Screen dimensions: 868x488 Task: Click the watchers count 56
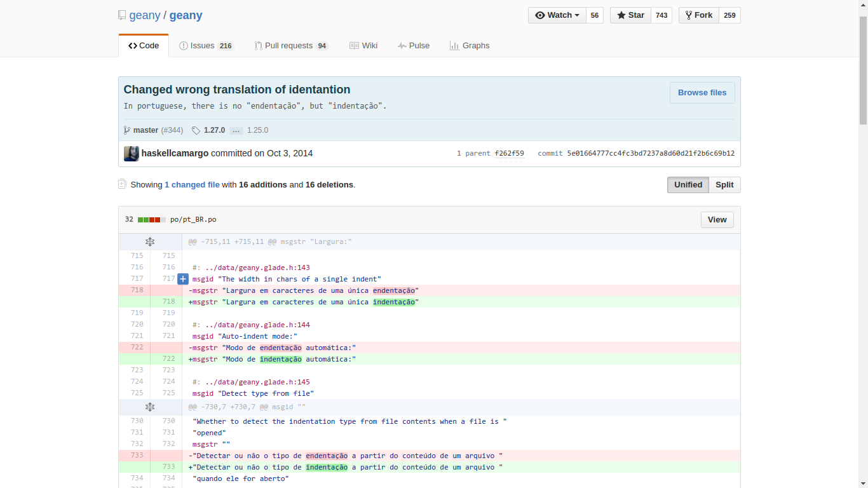click(595, 15)
